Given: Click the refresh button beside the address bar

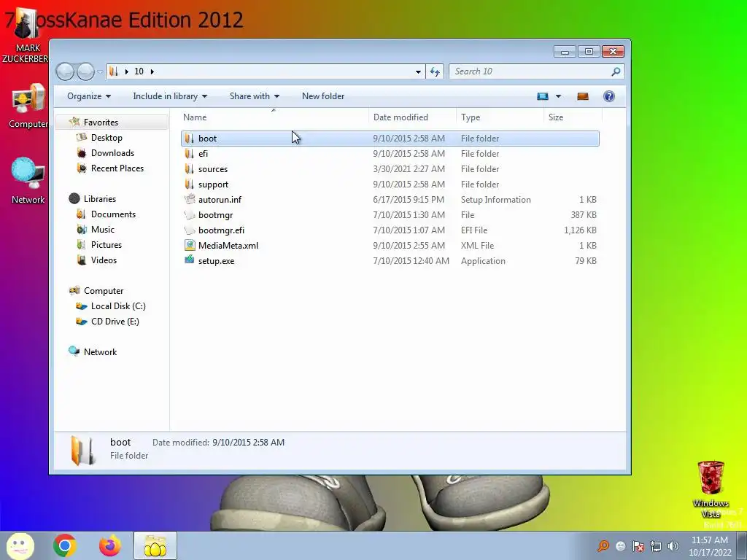Looking at the screenshot, I should pos(435,71).
